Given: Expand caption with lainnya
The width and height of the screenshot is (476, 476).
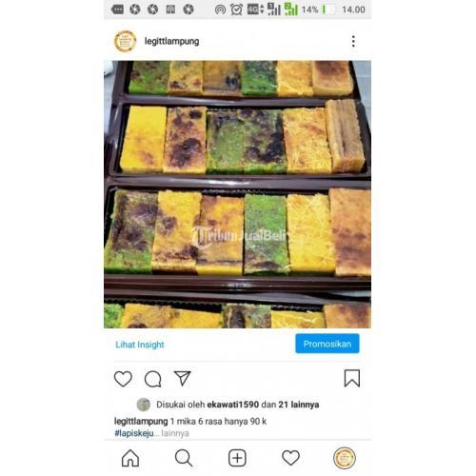Looking at the screenshot, I should click(175, 433).
